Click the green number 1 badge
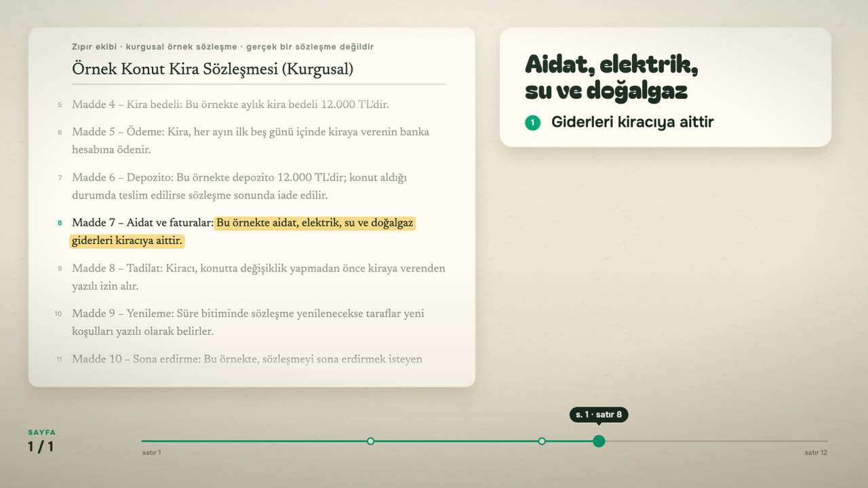Viewport: 868px width, 488px height. coord(532,123)
